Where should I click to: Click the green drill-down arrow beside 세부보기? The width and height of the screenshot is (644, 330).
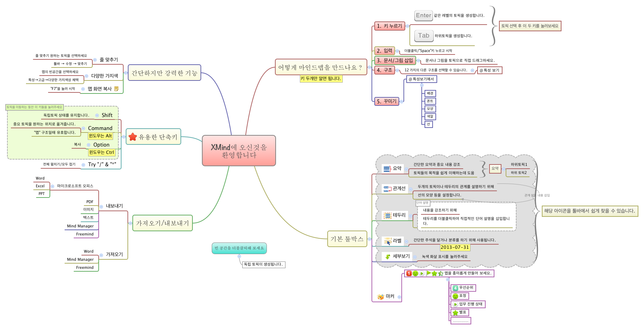(x=388, y=257)
